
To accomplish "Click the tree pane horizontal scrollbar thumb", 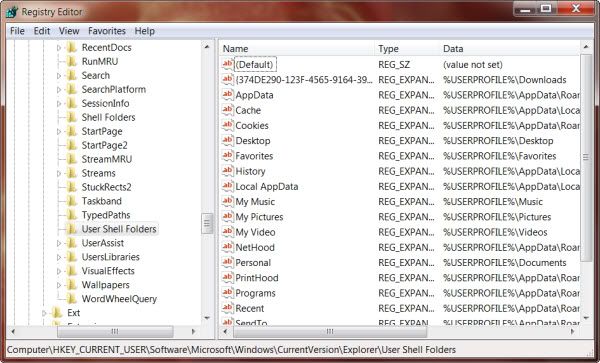I will coord(115,331).
